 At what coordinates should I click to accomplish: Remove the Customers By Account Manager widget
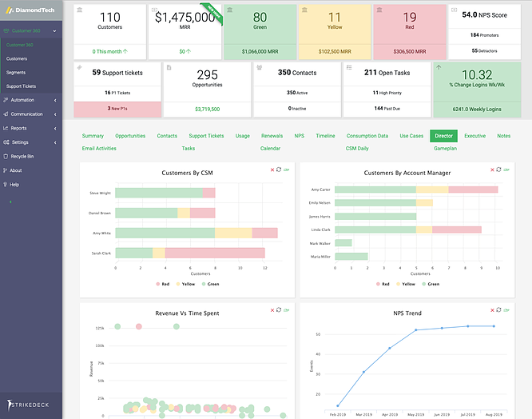coord(492,170)
